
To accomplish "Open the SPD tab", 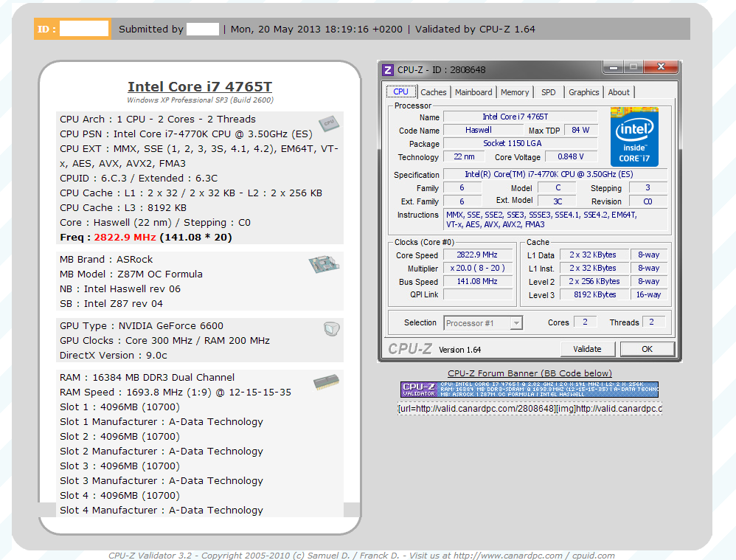I will click(549, 91).
